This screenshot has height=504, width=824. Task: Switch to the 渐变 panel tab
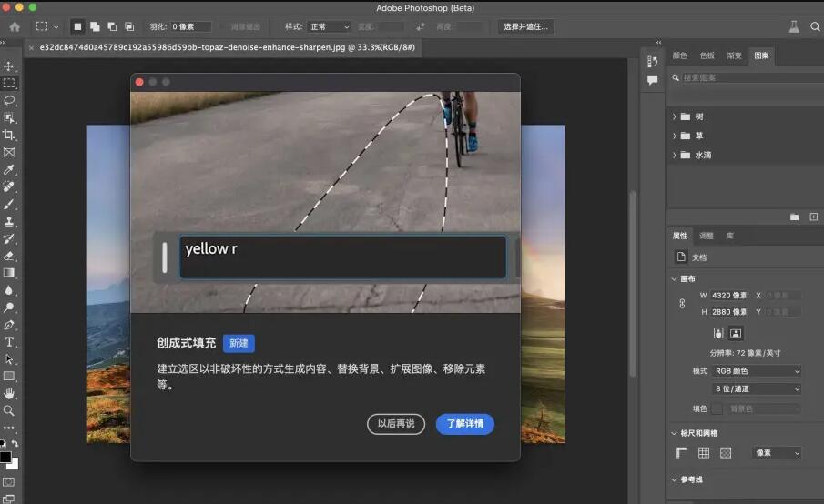(x=734, y=55)
